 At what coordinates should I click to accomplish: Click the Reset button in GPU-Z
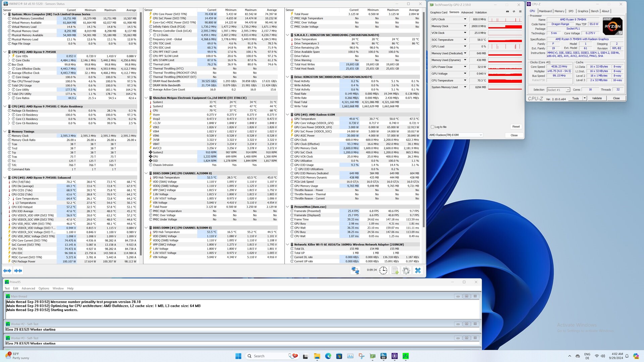516,127
